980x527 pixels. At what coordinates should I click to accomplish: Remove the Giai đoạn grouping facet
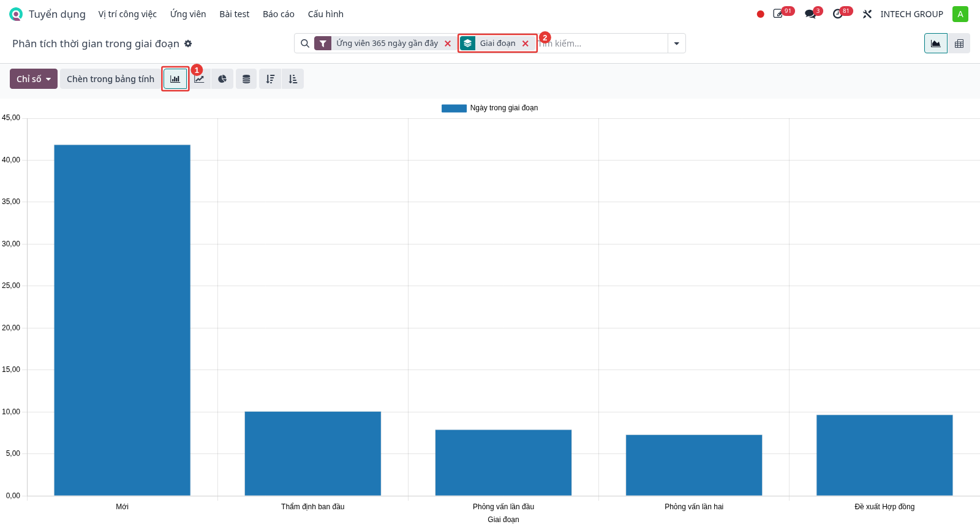tap(525, 44)
